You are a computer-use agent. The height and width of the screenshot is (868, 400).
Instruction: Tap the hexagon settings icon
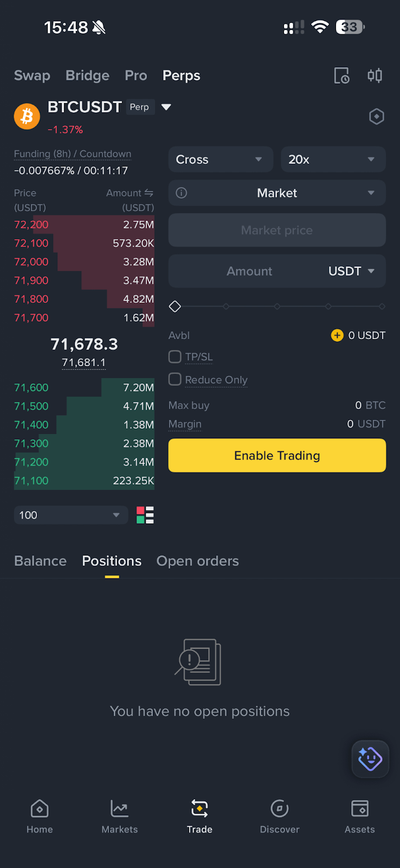(x=377, y=116)
